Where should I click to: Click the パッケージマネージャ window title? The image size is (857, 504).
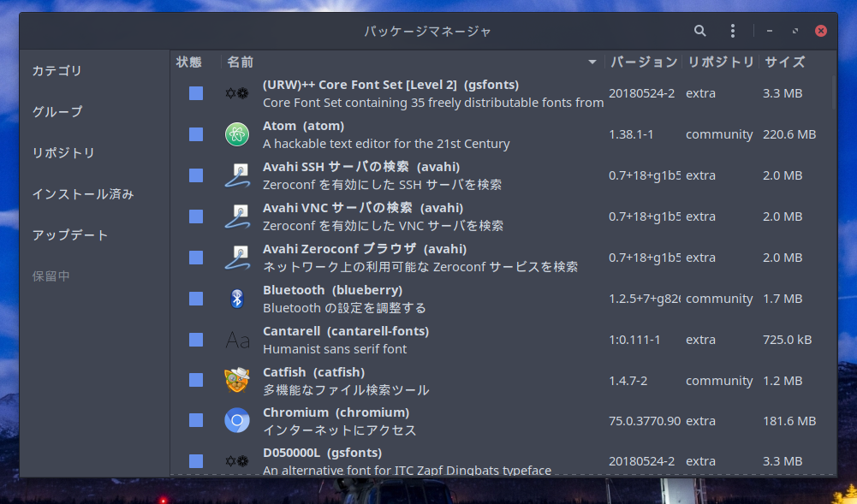[x=428, y=31]
